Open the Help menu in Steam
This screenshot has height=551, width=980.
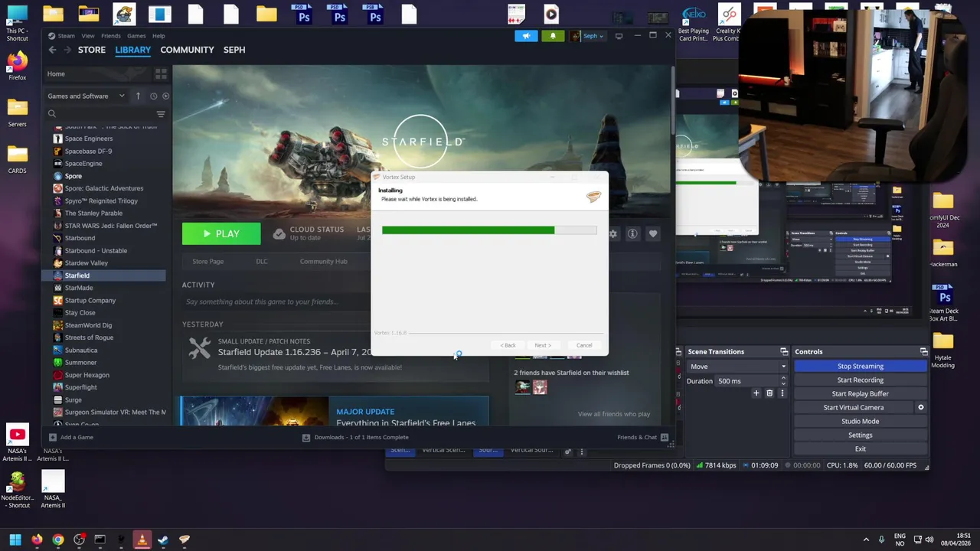pyautogui.click(x=158, y=36)
